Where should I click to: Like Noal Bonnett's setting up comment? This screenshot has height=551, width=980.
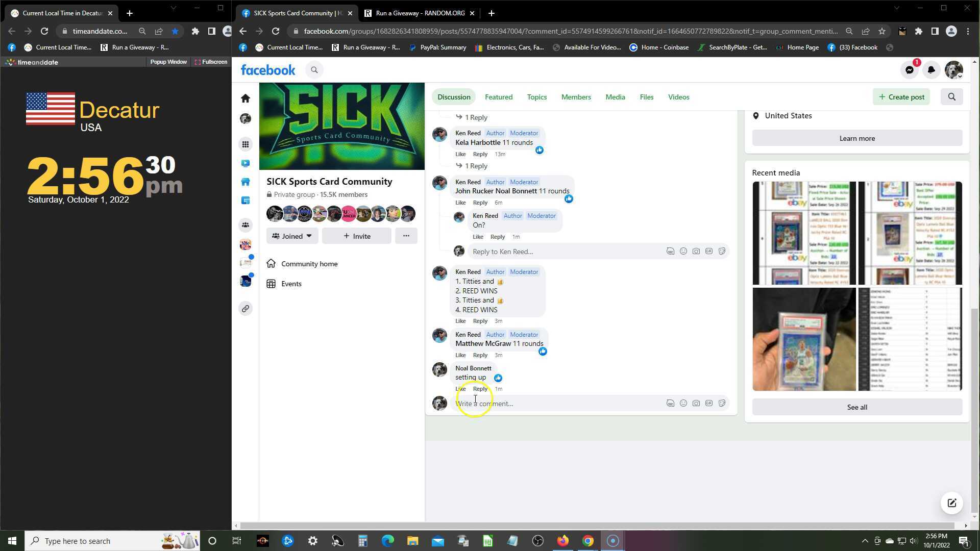(x=460, y=389)
